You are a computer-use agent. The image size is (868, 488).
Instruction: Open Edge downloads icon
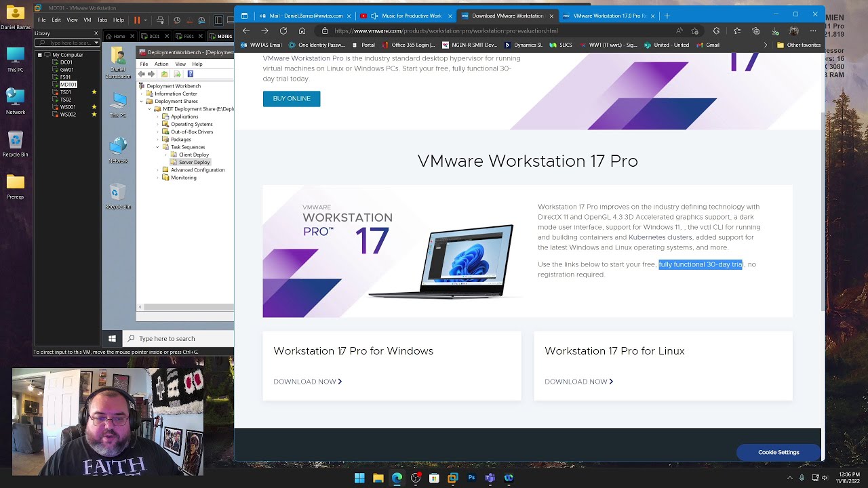(774, 30)
